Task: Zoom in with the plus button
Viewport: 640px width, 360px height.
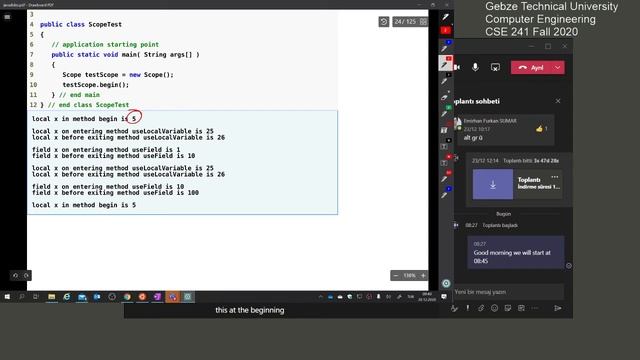Action: (423, 276)
